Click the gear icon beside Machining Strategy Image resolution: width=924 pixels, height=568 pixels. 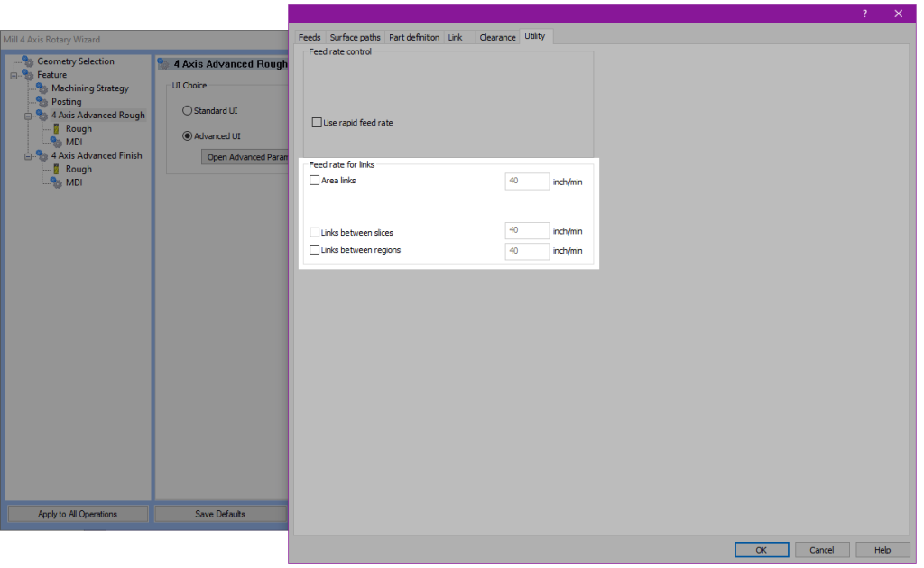pyautogui.click(x=43, y=88)
